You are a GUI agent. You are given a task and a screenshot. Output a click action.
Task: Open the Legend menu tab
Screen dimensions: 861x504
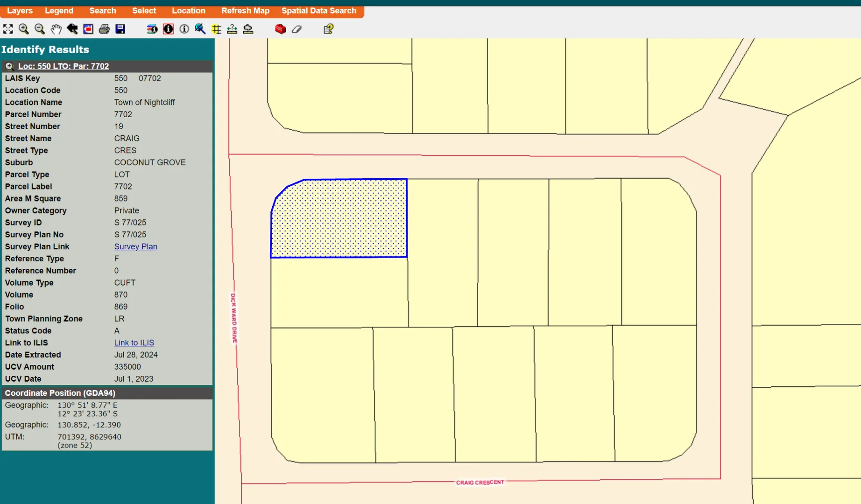click(x=59, y=10)
